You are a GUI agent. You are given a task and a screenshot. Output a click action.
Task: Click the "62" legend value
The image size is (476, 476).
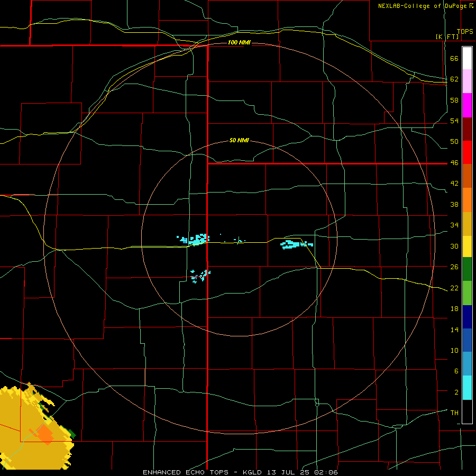pyautogui.click(x=454, y=79)
